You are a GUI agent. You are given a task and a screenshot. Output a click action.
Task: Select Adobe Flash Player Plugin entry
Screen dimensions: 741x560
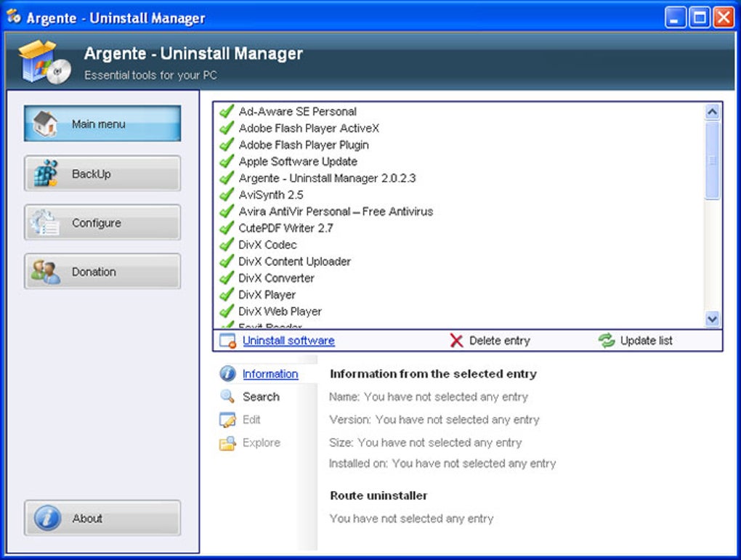(304, 145)
